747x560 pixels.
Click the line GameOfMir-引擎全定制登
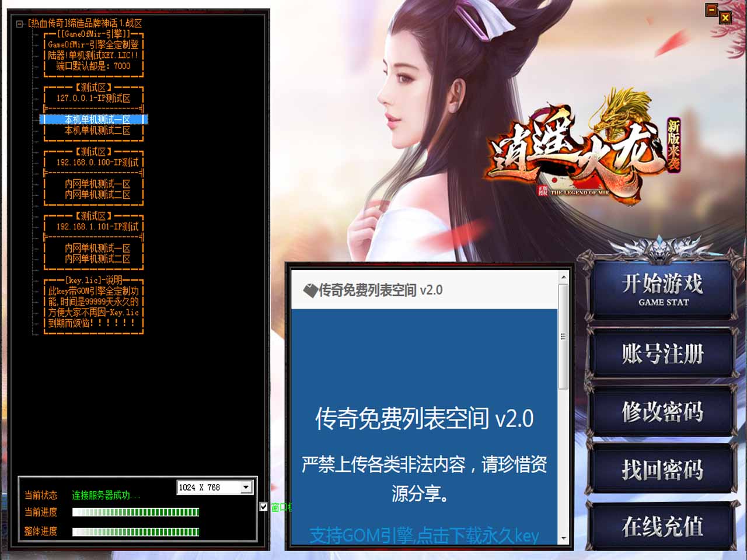tap(93, 44)
